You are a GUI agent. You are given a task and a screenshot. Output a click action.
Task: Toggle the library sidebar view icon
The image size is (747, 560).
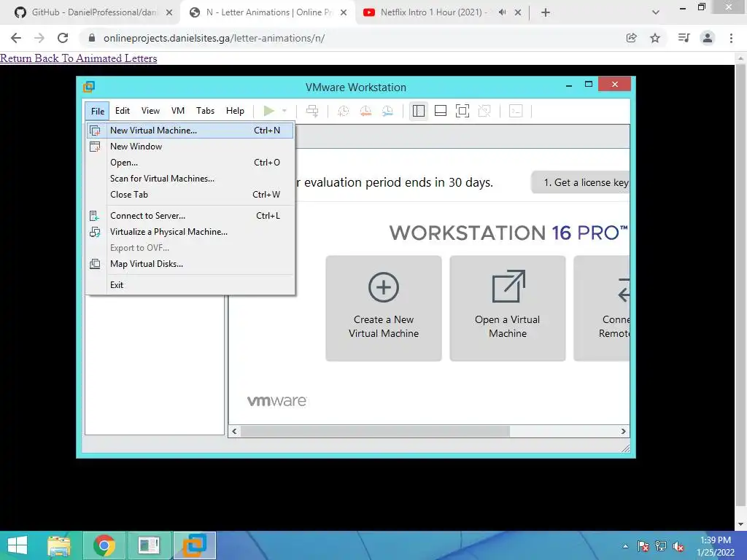click(x=418, y=111)
